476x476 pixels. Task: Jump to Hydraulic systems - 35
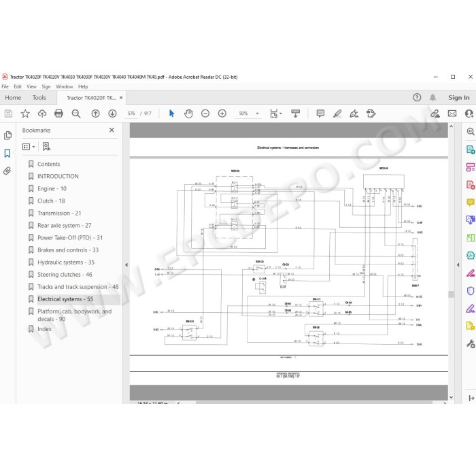tap(66, 262)
